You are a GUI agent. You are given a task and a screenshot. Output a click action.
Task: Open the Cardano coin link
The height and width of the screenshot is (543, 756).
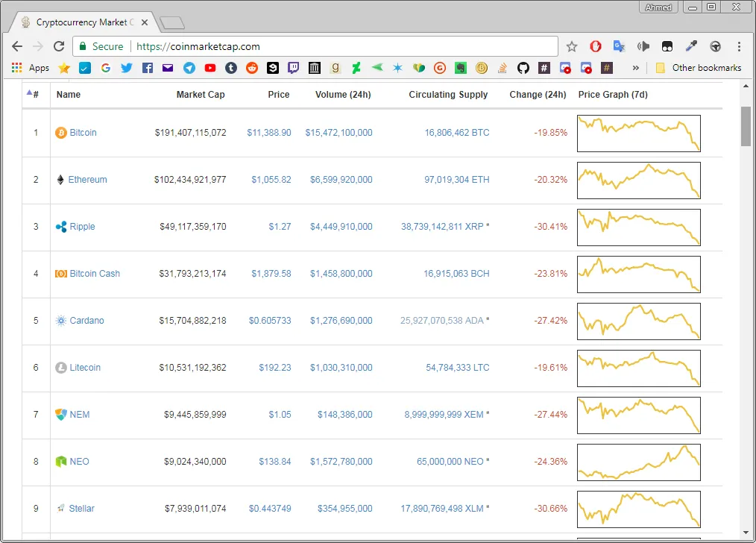[86, 321]
